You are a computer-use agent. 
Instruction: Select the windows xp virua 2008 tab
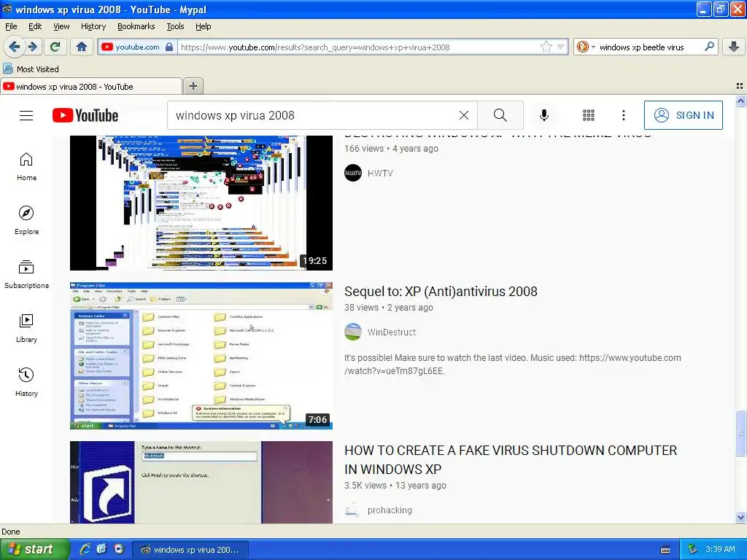pyautogui.click(x=91, y=87)
